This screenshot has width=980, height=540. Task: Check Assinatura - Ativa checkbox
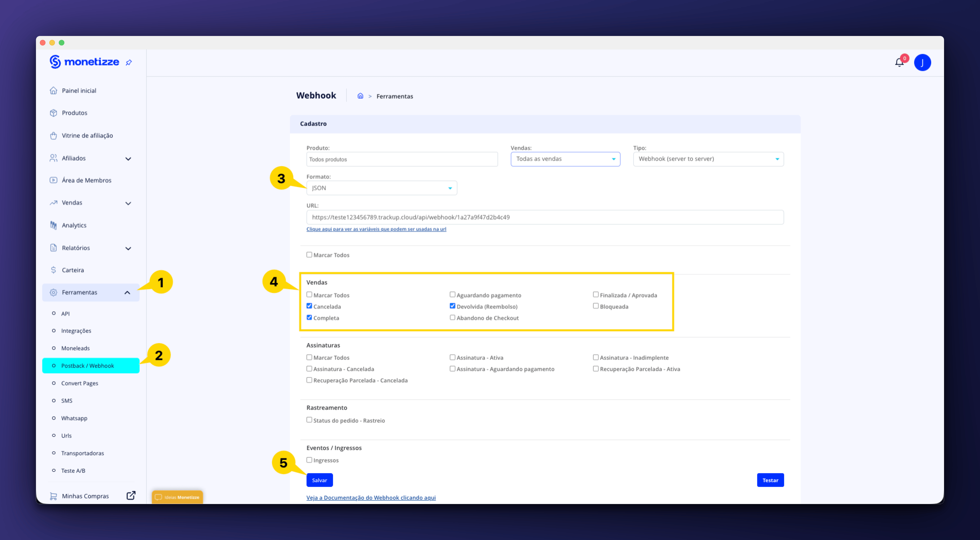coord(452,357)
